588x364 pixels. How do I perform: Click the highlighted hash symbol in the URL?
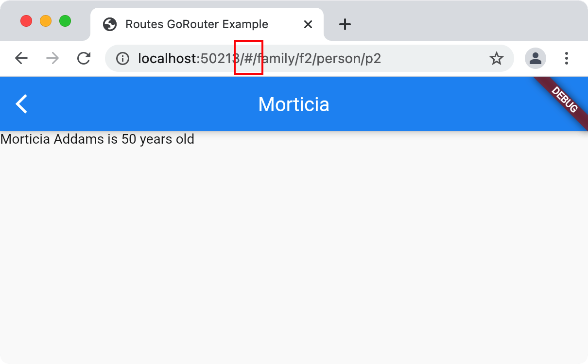click(248, 58)
